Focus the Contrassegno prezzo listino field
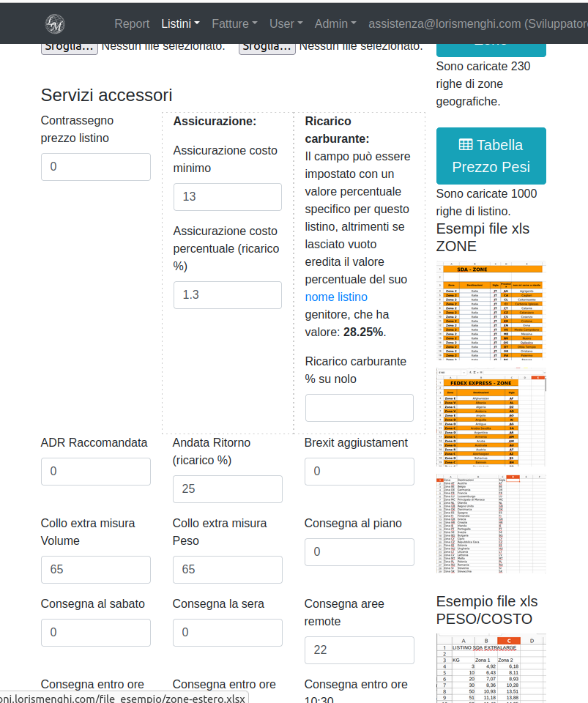 (95, 167)
